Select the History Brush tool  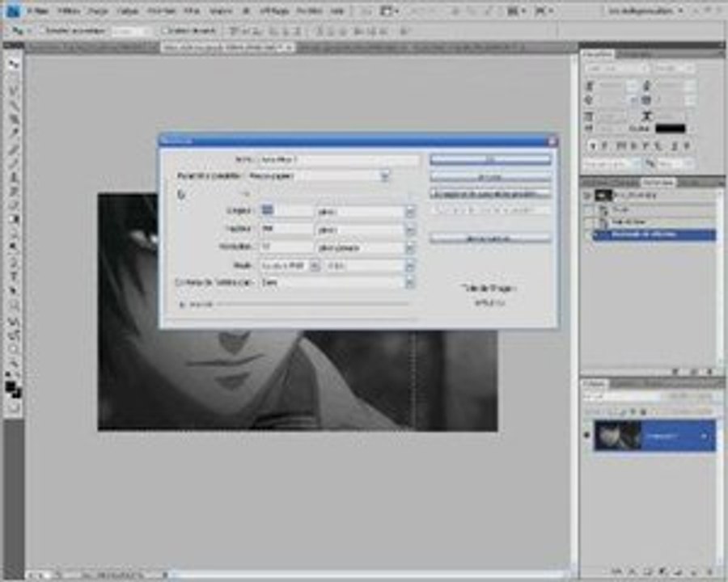click(14, 192)
